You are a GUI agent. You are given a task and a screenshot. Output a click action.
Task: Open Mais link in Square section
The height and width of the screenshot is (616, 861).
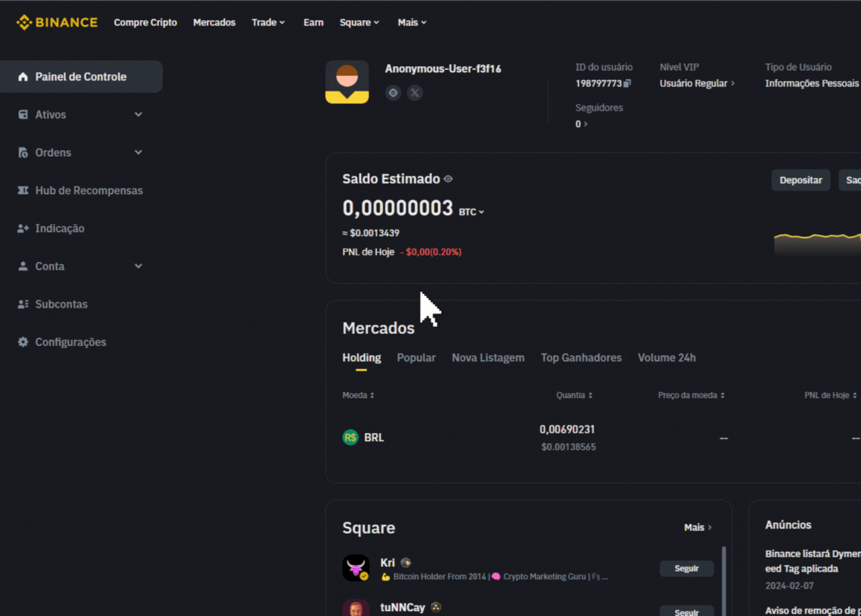(x=698, y=527)
